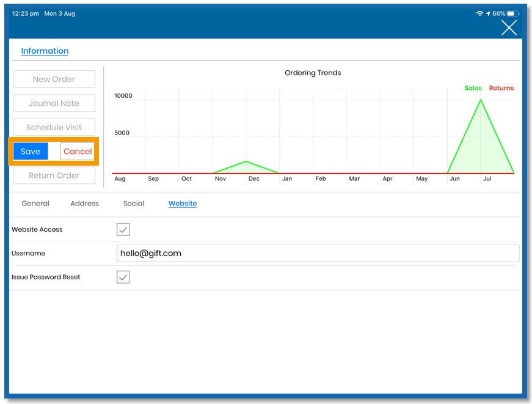Click the Schedule Visit button

coord(54,127)
